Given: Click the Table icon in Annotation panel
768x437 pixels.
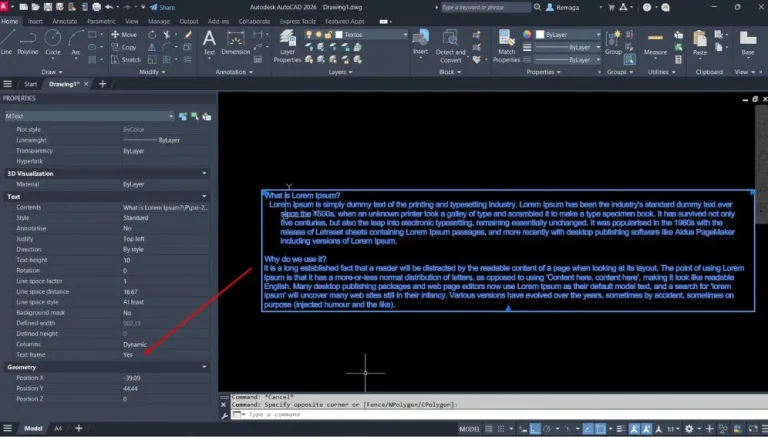Looking at the screenshot, I should [x=258, y=60].
